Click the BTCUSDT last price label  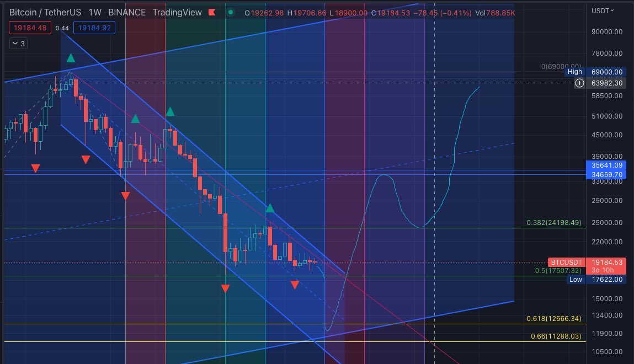point(566,262)
